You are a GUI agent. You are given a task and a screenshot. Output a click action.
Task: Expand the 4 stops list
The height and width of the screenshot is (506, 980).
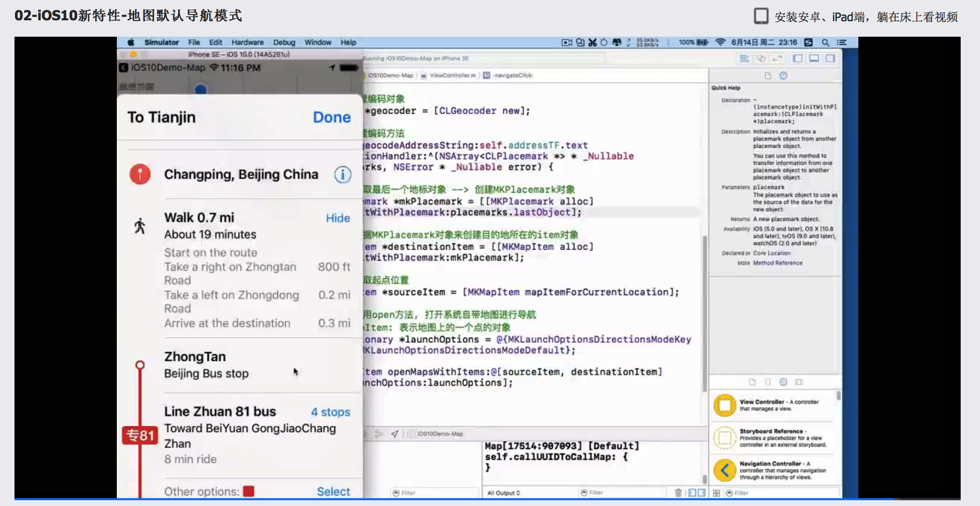pos(330,412)
